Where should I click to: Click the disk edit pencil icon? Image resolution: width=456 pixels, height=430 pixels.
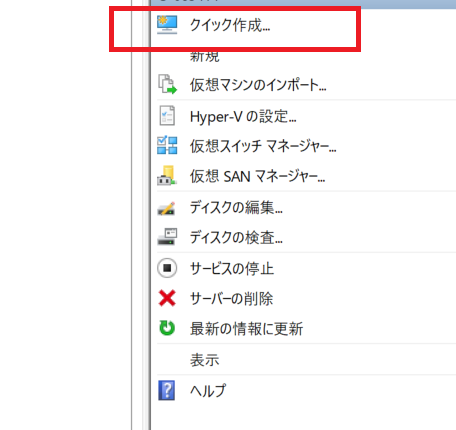[x=166, y=208]
